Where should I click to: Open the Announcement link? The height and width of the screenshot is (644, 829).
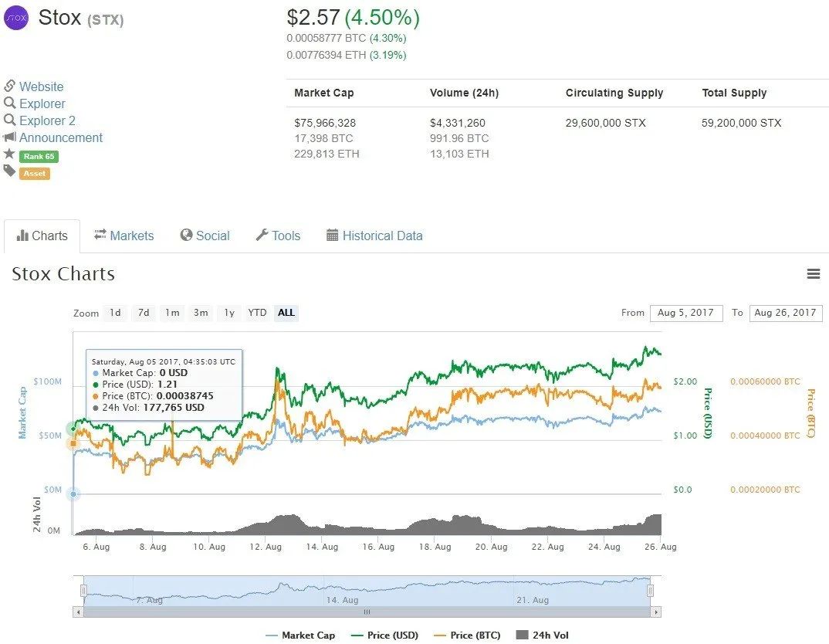pyautogui.click(x=61, y=137)
